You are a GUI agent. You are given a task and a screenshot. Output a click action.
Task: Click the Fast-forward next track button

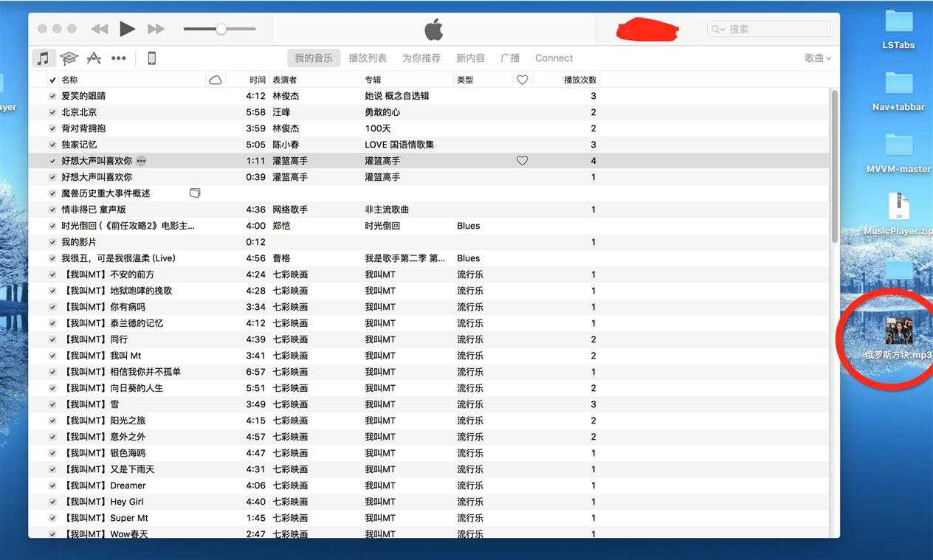pyautogui.click(x=156, y=29)
